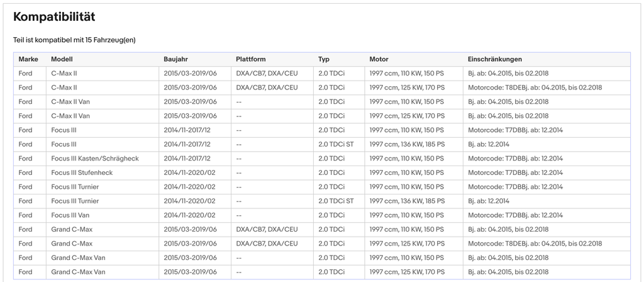Viewport: 644px width, 282px height.
Task: Click the Marke column header
Action: (x=28, y=59)
